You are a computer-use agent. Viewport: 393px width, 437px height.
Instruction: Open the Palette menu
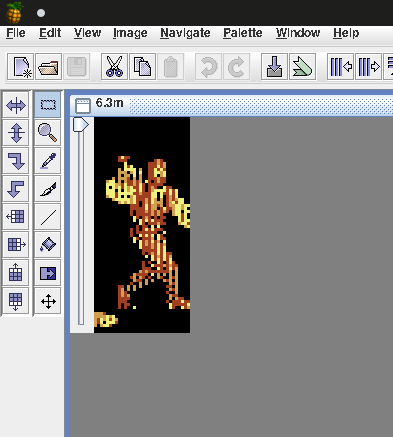pyautogui.click(x=243, y=33)
